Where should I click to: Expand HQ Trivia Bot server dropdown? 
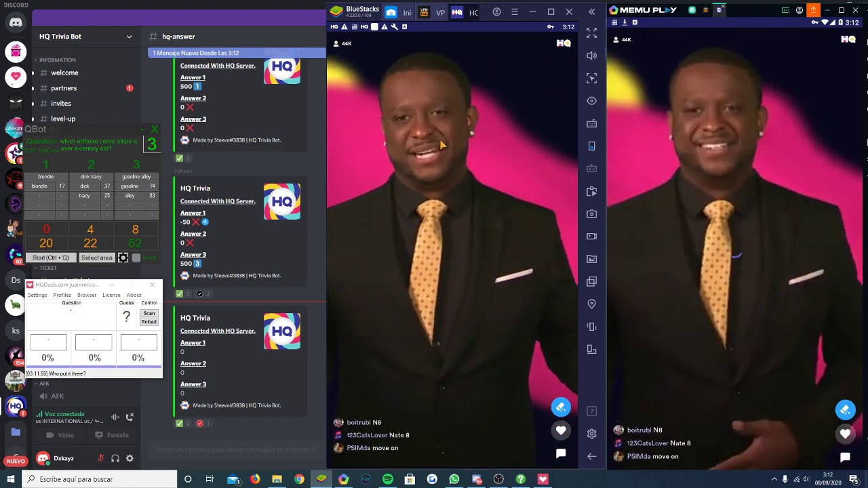point(129,37)
